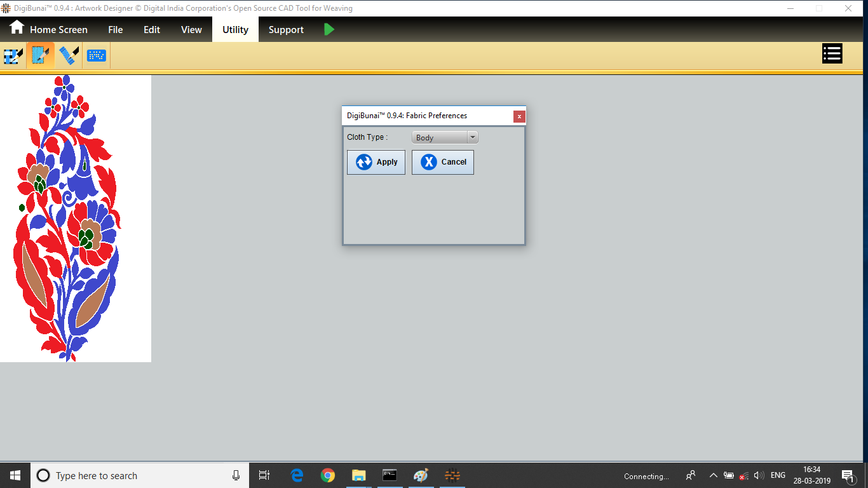This screenshot has height=488, width=868.
Task: Switch to the Support tab
Action: (286, 30)
